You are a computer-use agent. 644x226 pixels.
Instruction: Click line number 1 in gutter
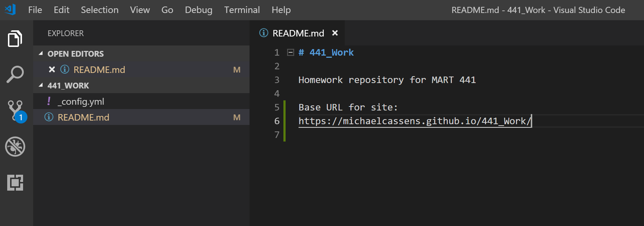(x=277, y=52)
